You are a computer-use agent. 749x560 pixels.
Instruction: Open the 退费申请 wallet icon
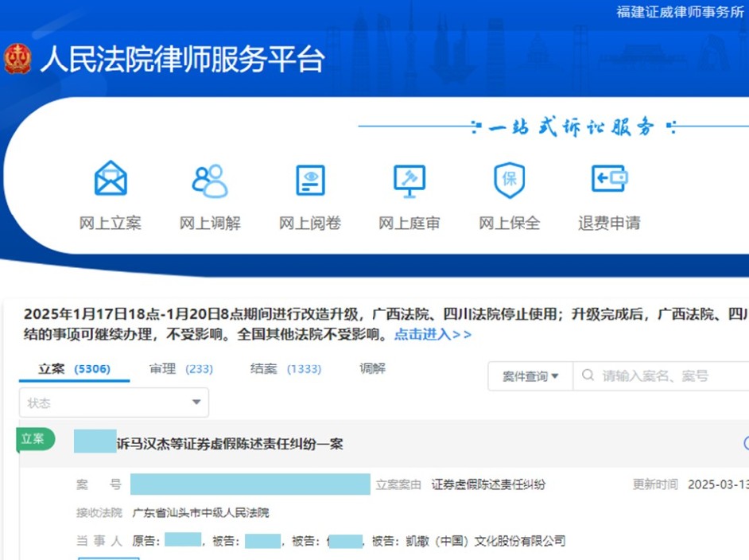610,179
